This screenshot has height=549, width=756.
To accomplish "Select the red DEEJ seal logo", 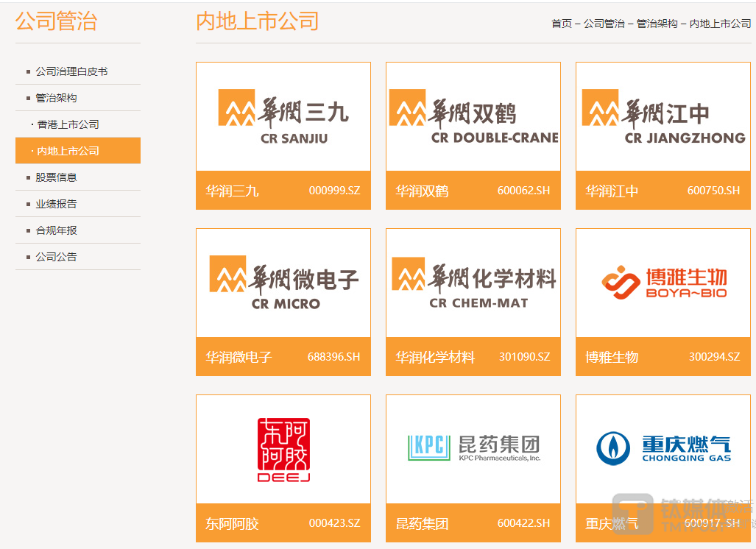I will click(283, 450).
